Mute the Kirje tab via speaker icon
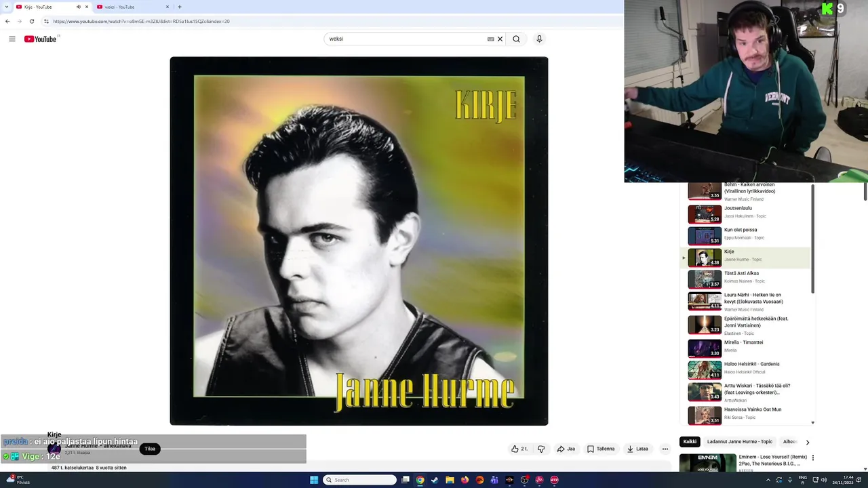Screen dimensions: 868x488 (x=79, y=7)
